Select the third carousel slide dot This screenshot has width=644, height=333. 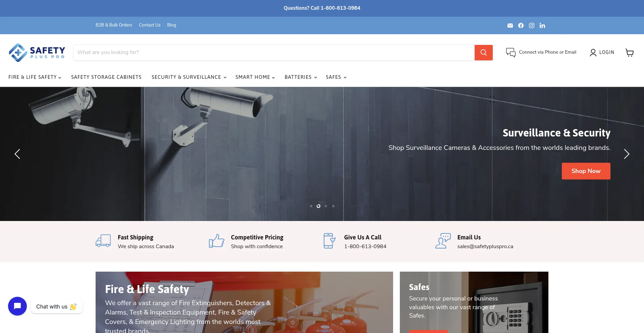pos(326,206)
